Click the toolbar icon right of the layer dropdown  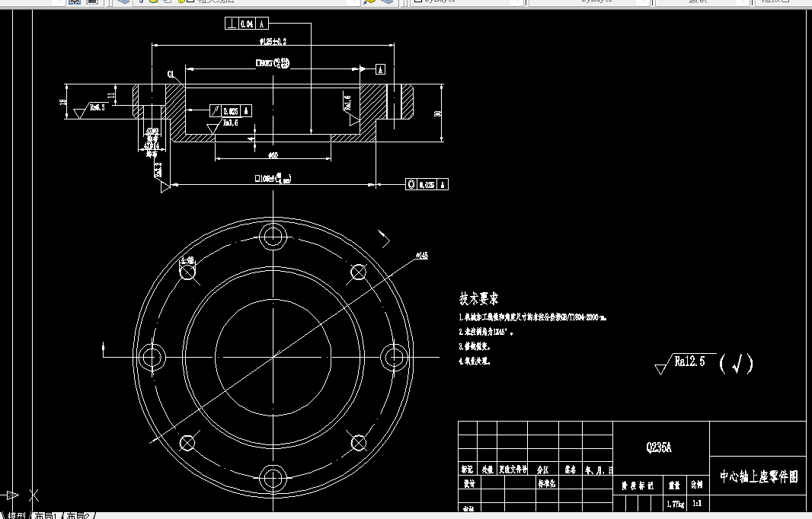click(369, 3)
